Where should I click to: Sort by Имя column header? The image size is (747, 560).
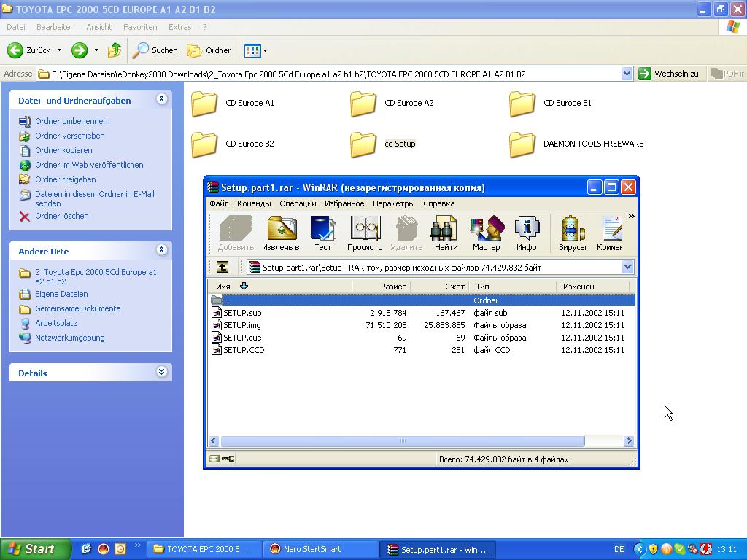click(280, 286)
